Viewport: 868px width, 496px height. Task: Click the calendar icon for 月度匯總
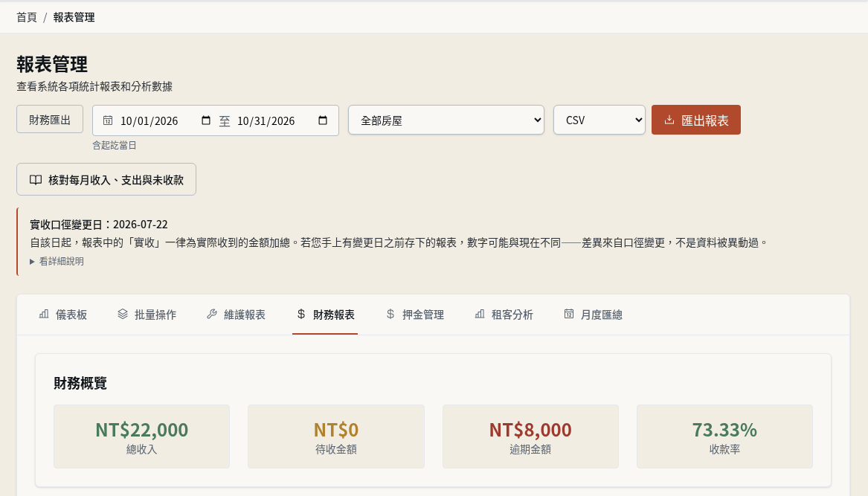pyautogui.click(x=568, y=315)
